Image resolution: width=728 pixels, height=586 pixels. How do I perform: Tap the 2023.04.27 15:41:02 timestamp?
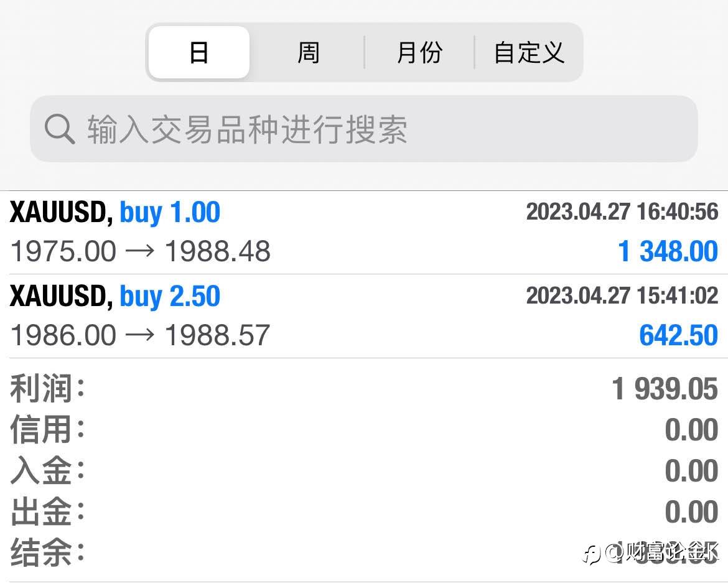pyautogui.click(x=622, y=295)
